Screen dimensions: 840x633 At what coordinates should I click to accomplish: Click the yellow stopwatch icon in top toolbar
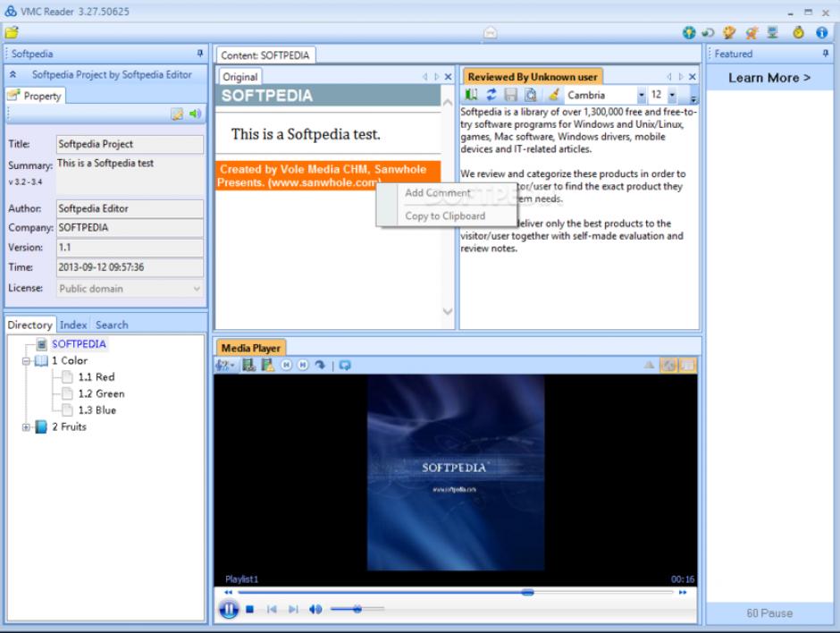coord(798,33)
